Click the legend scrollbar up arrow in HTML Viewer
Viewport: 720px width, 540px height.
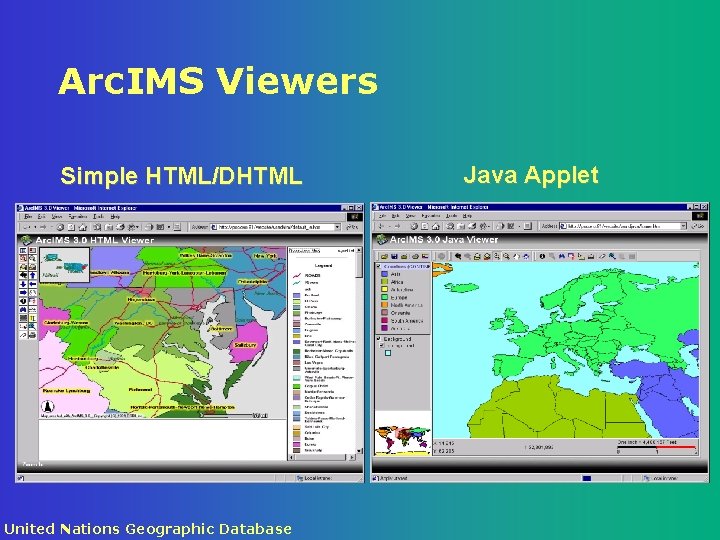coord(359,250)
